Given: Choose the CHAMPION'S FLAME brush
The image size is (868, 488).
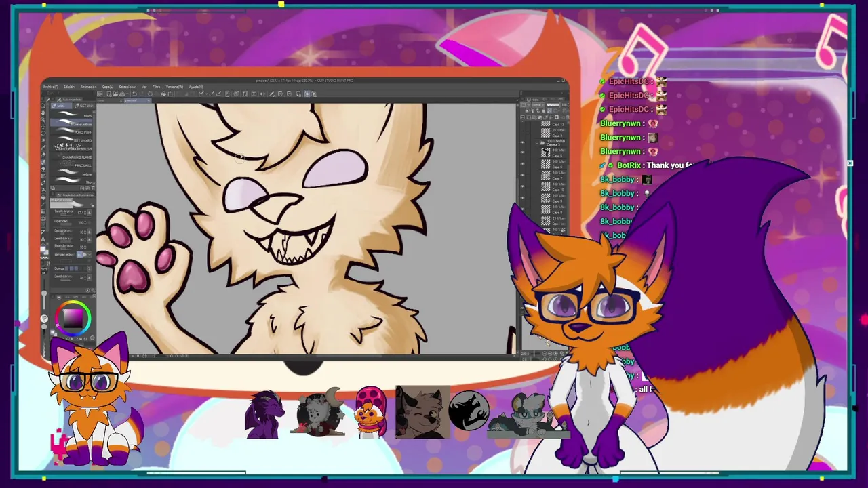Looking at the screenshot, I should coord(71,157).
